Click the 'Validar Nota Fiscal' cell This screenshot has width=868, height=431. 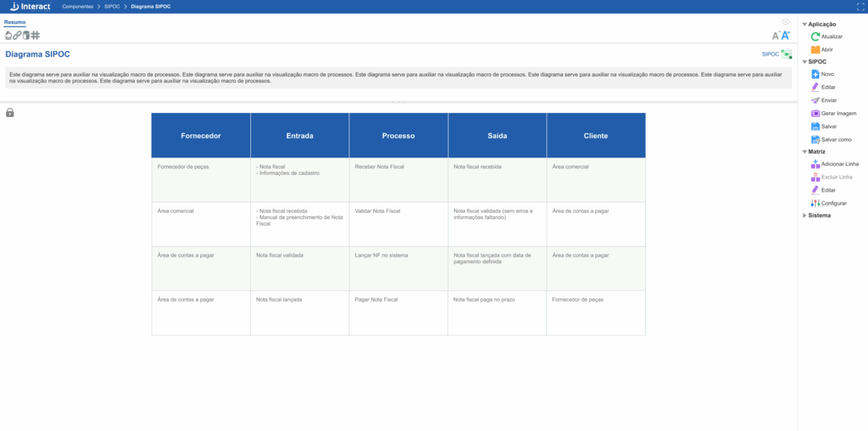399,224
